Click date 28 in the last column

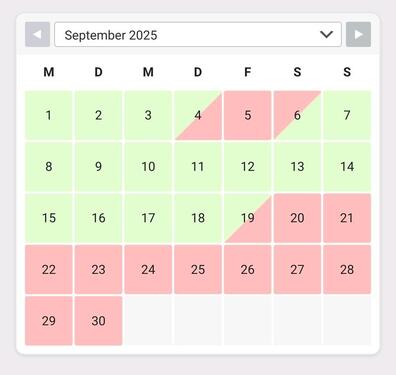point(347,269)
